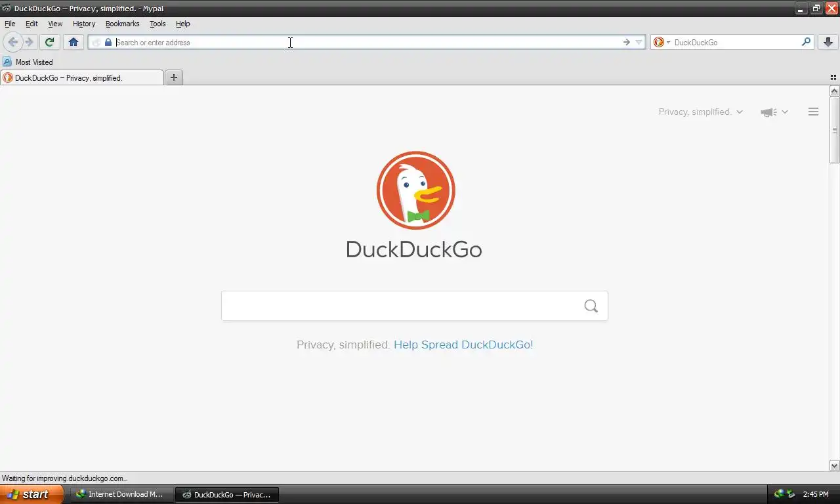
Task: Click the DuckDuckGo wordmark text
Action: (x=414, y=249)
